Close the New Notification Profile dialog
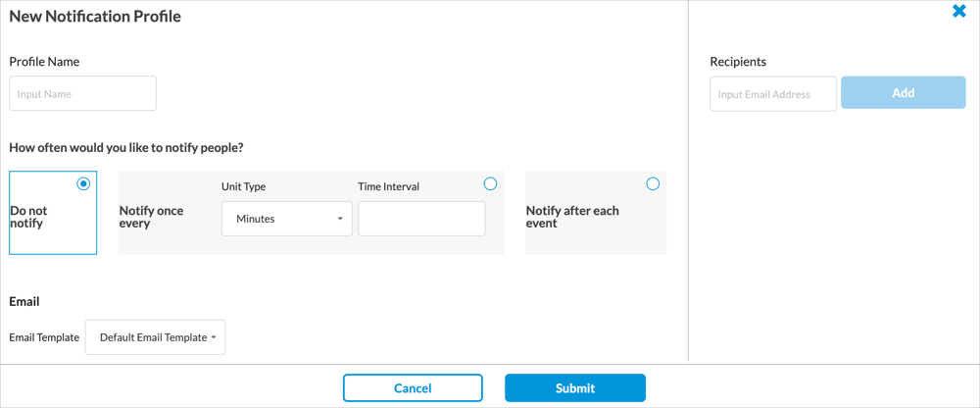Screen dimensions: 980x408 pos(959,12)
